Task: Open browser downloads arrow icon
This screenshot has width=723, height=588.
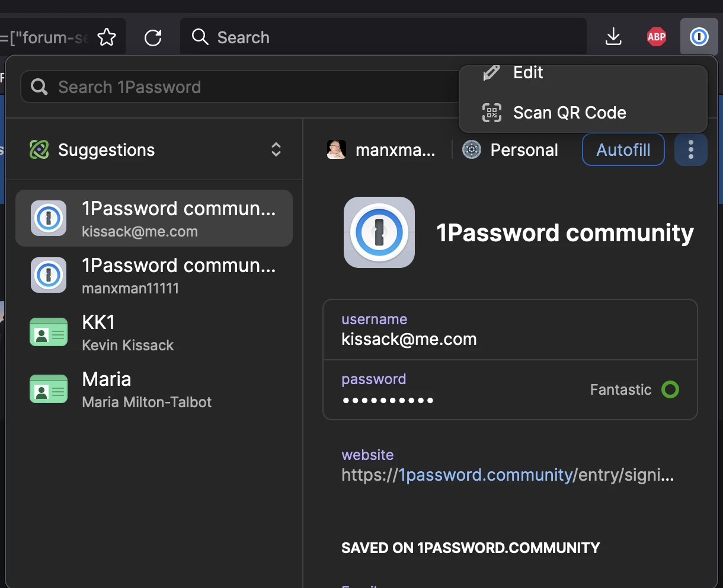Action: (x=614, y=37)
